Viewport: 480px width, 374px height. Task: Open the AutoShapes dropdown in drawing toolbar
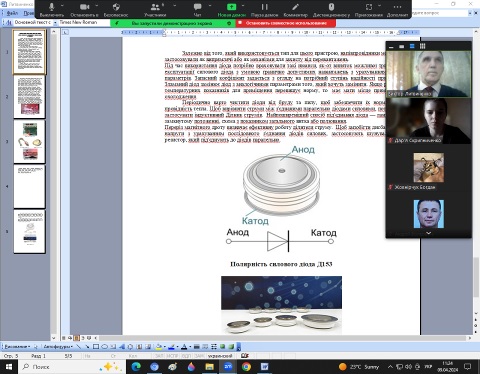(58, 347)
